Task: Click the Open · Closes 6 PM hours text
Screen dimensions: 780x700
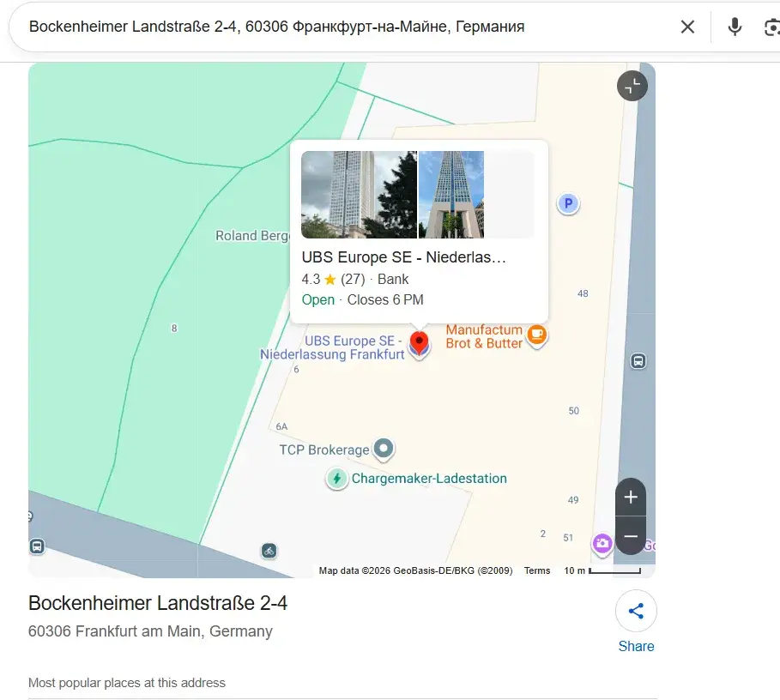Action: coord(362,299)
